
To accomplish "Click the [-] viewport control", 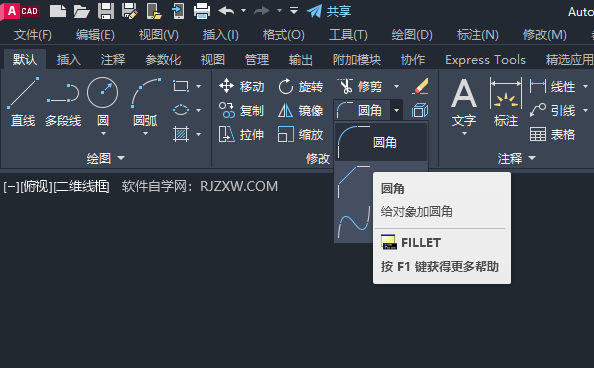I will point(11,186).
